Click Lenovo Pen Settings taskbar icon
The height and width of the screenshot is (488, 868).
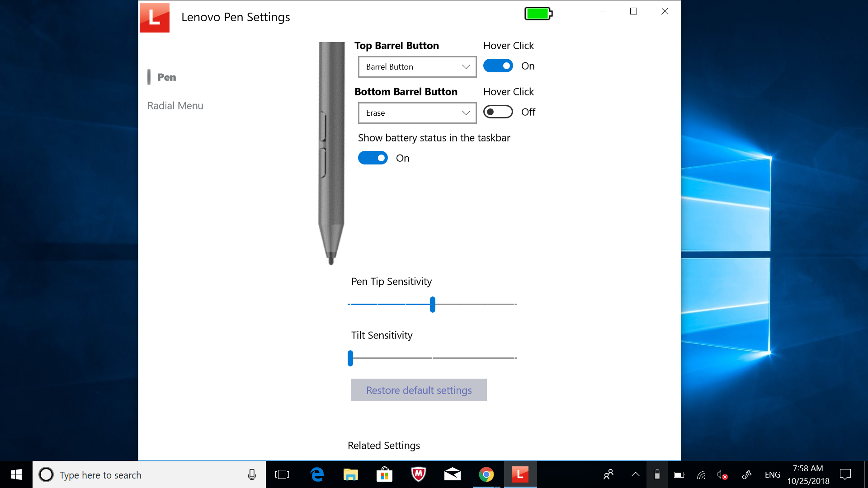520,474
